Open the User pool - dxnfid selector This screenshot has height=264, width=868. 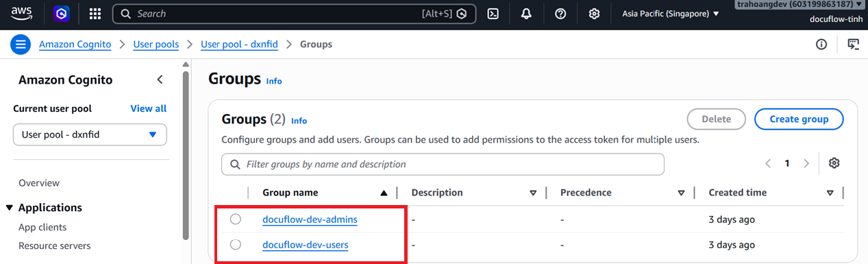coord(90,134)
